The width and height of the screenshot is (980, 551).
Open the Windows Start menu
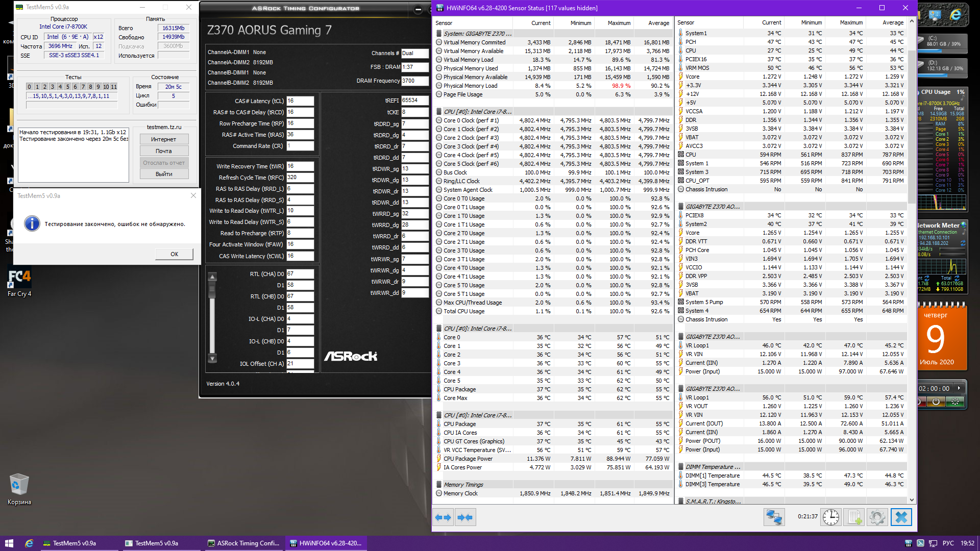pyautogui.click(x=9, y=543)
